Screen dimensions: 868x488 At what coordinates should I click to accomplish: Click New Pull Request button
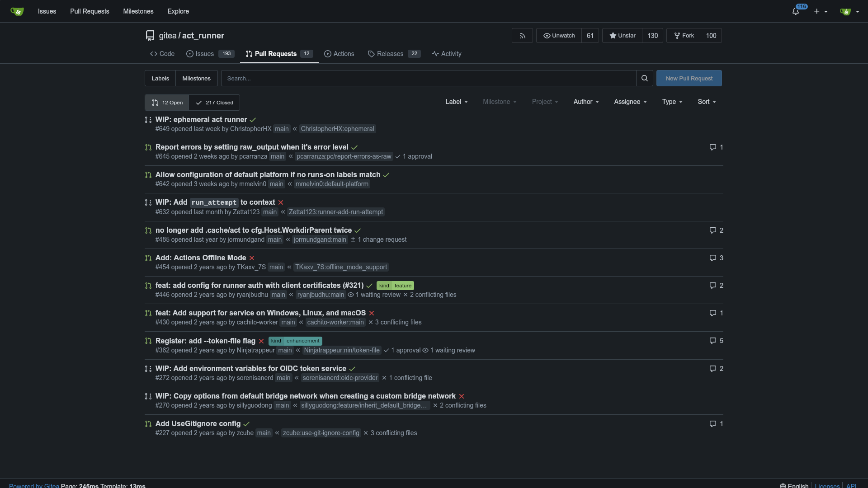point(689,78)
